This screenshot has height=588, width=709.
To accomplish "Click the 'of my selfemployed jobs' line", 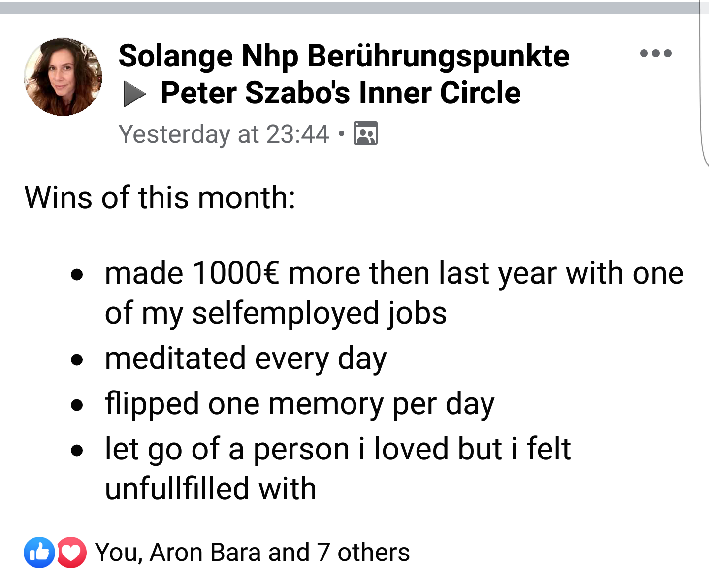I will tap(276, 313).
